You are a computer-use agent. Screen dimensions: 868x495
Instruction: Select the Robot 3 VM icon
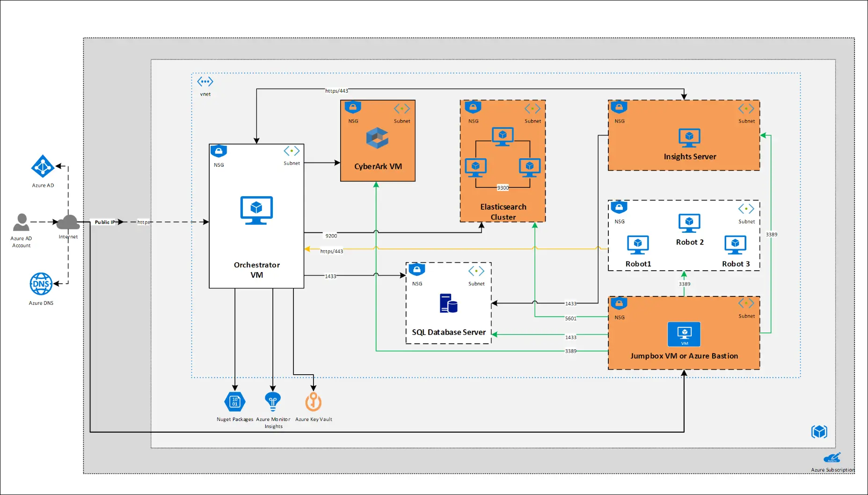(x=735, y=245)
